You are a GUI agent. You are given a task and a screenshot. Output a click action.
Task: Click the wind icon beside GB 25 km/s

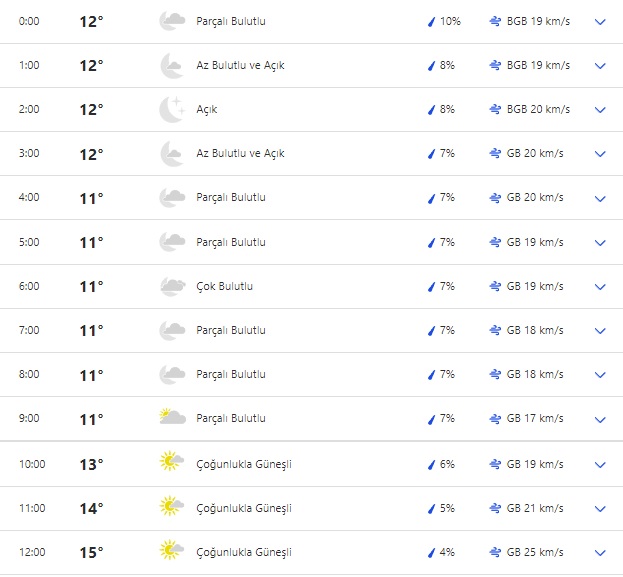point(495,552)
